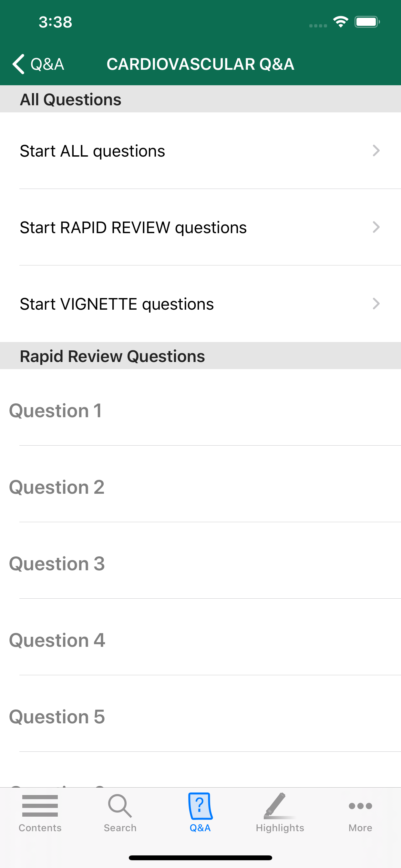Switch to the Contents tab label
The width and height of the screenshot is (401, 868).
(40, 828)
